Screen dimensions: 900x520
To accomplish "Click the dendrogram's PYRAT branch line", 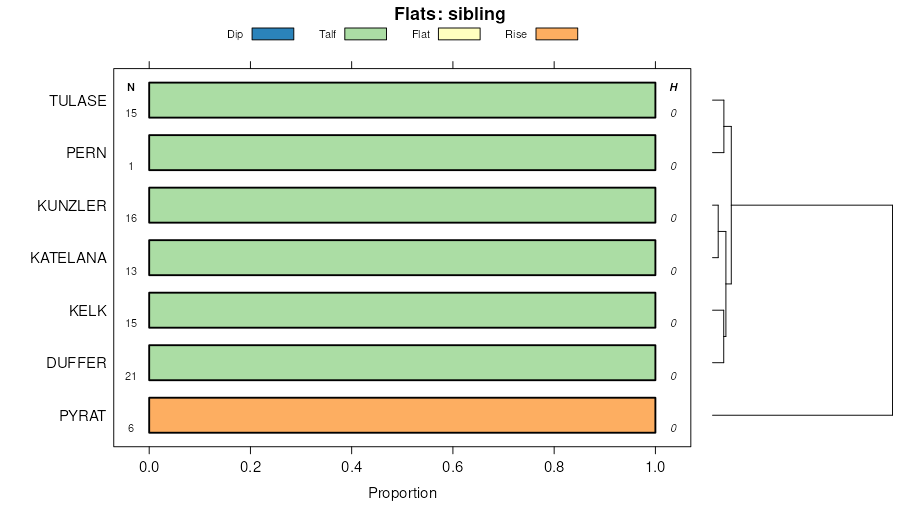I will [800, 415].
